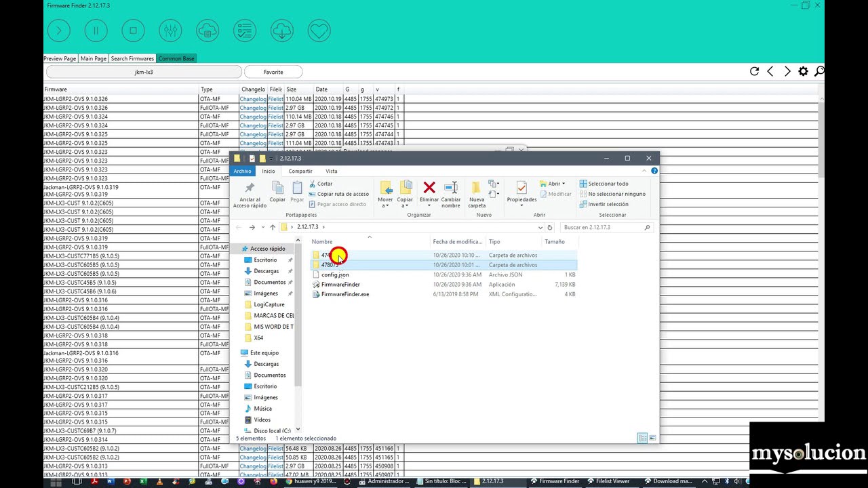Refresh the Explorer address bar location
This screenshot has width=868, height=488.
click(x=550, y=227)
